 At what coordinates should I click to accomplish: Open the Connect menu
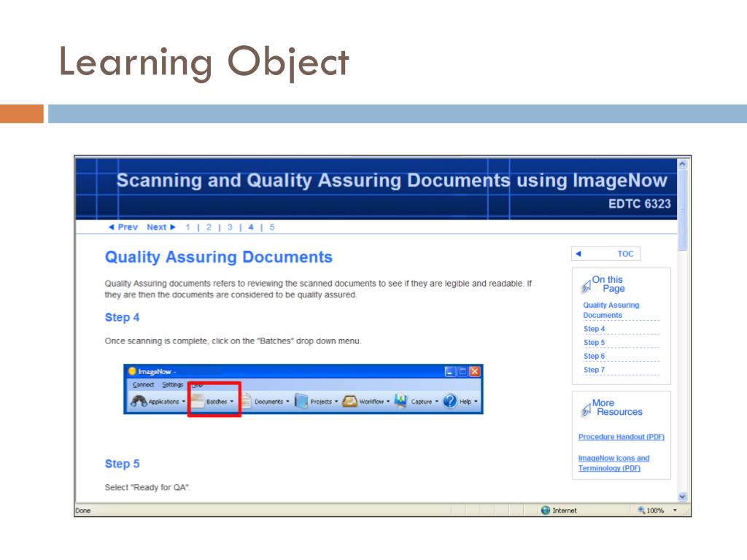[144, 384]
